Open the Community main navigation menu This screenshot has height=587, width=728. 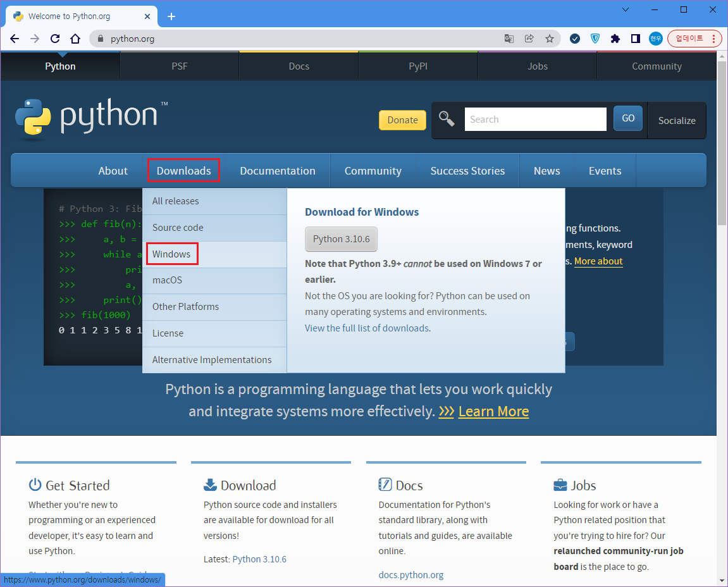[x=373, y=170]
